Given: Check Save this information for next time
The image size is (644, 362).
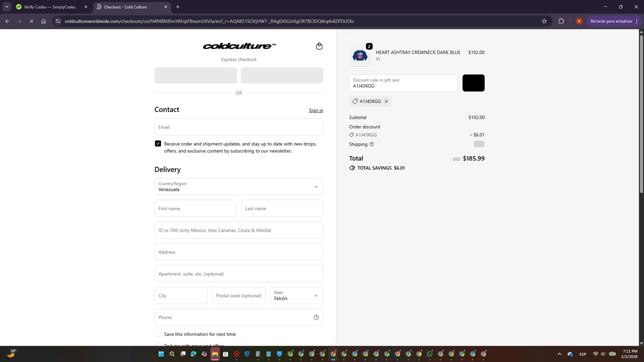Looking at the screenshot, I should pyautogui.click(x=158, y=334).
